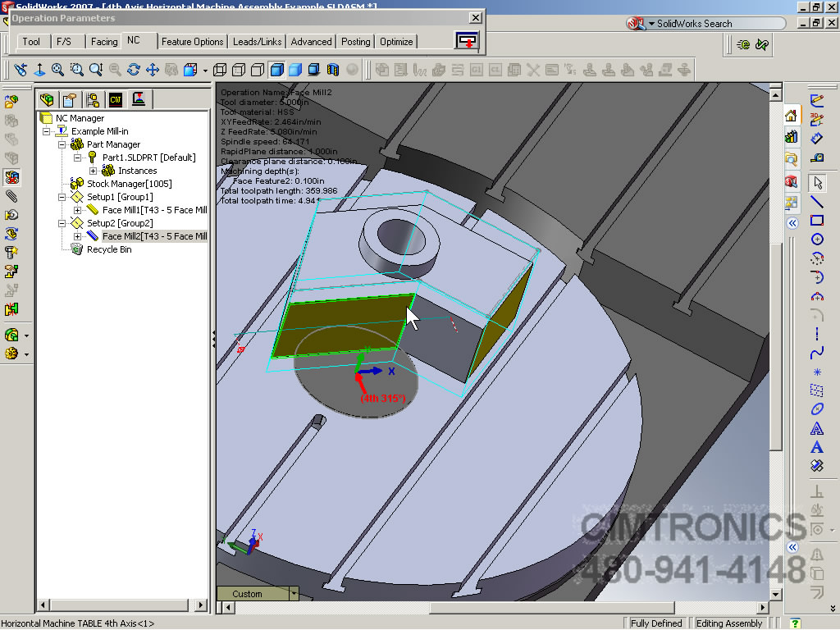This screenshot has height=630, width=840.
Task: Collapse the Setup2 [Group2] node
Action: pyautogui.click(x=62, y=223)
